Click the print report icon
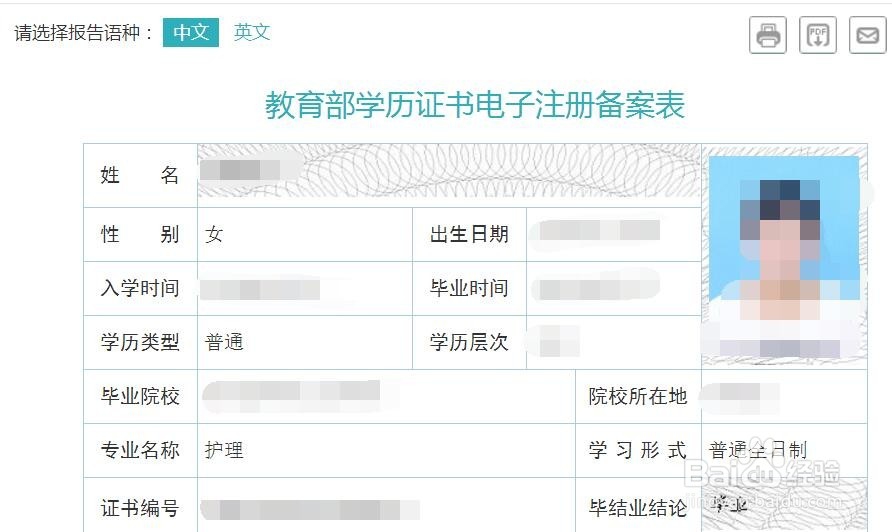 [767, 35]
